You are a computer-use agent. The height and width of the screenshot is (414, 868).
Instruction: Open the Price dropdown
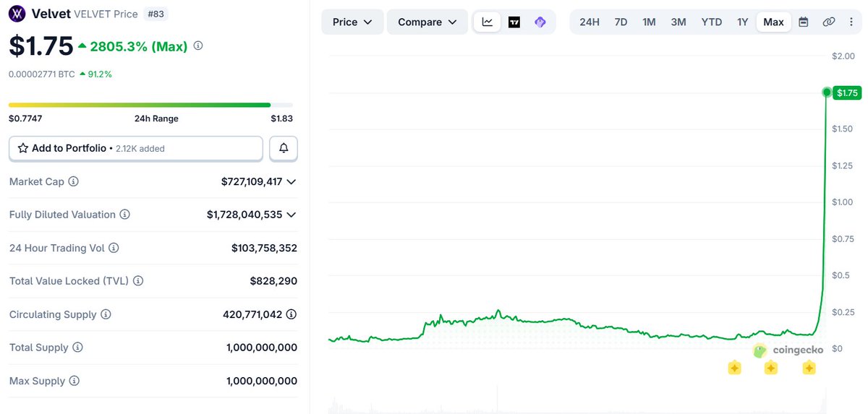pos(352,22)
